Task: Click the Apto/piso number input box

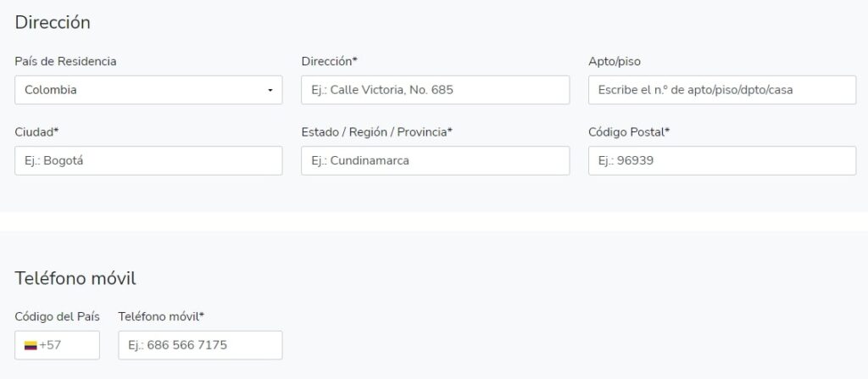Action: pos(721,90)
